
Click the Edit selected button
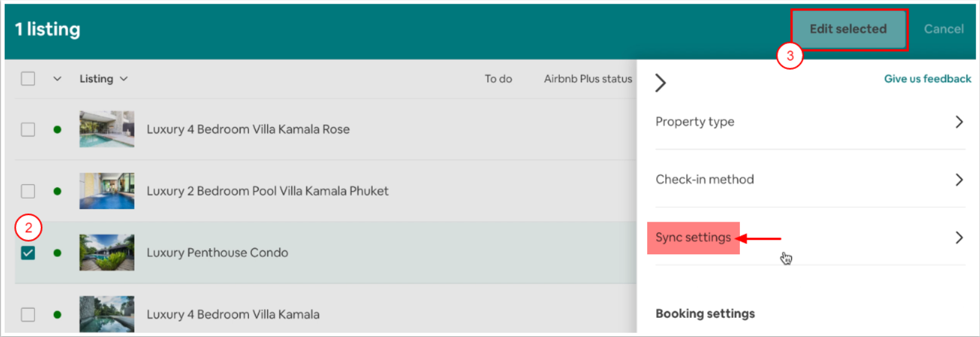pyautogui.click(x=848, y=29)
